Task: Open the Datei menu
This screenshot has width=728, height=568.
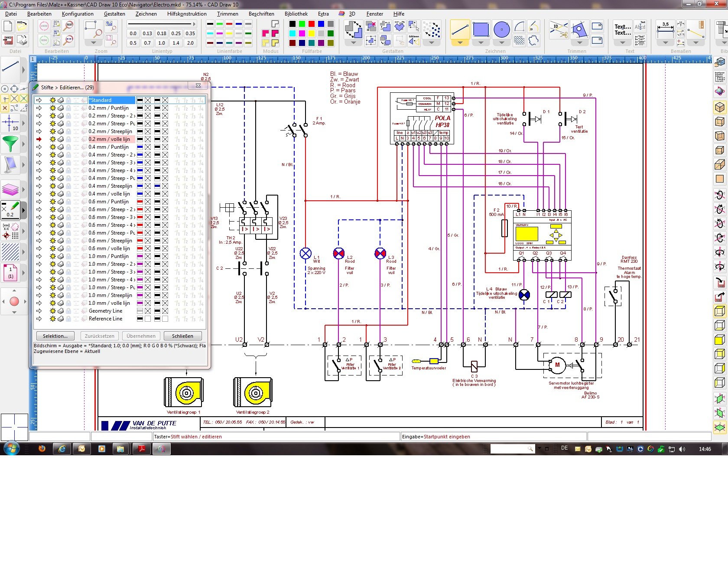Action: [11, 14]
